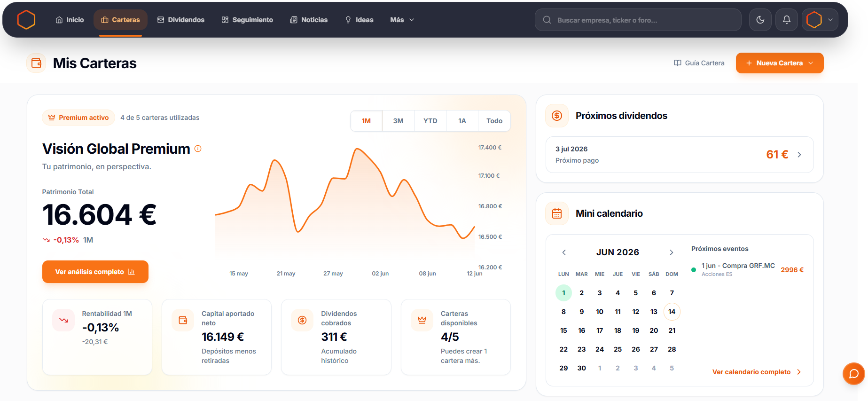Click the Próximos dividendos coin icon
The height and width of the screenshot is (401, 868).
pyautogui.click(x=557, y=116)
